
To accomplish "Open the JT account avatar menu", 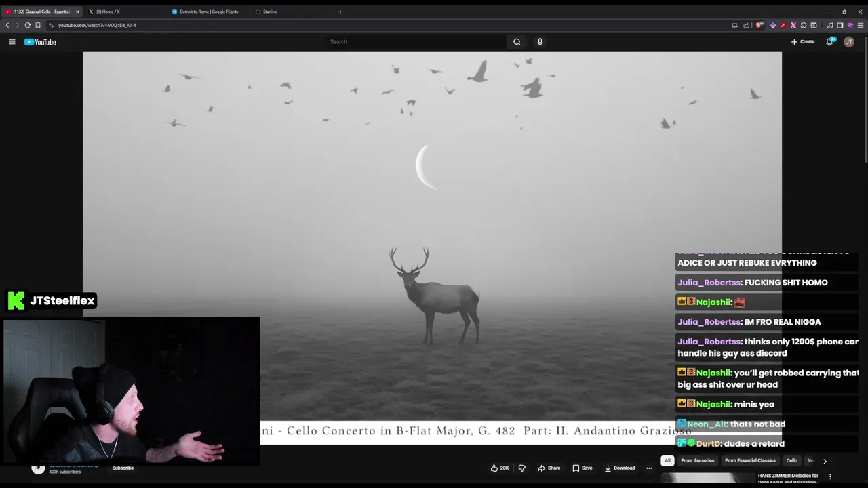I will pyautogui.click(x=848, y=42).
